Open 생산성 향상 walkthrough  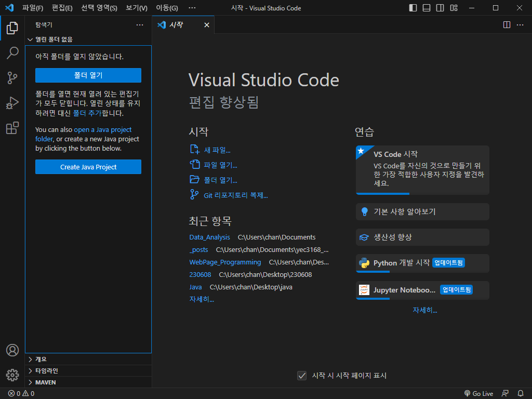[422, 237]
